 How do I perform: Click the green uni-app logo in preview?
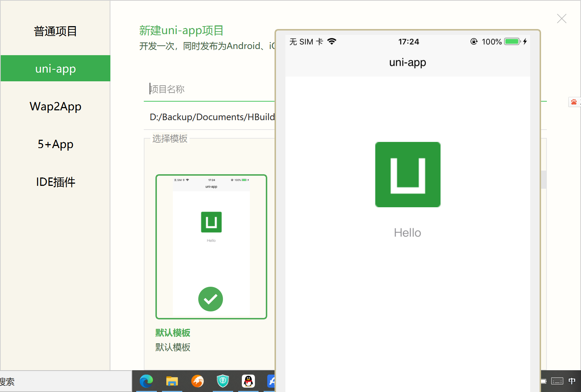[x=408, y=175]
